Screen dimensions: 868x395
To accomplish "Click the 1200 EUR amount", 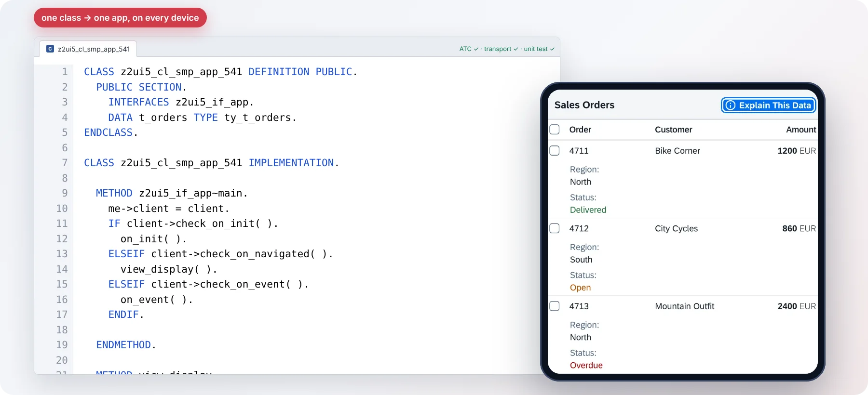I will pos(797,151).
